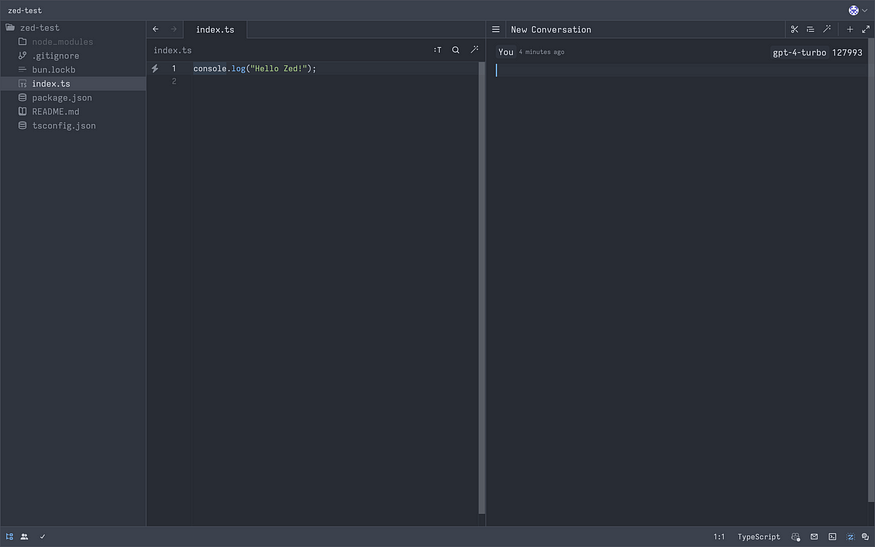This screenshot has width=875, height=547.
Task: Click the diagnostics checkmark in status bar
Action: (42, 536)
